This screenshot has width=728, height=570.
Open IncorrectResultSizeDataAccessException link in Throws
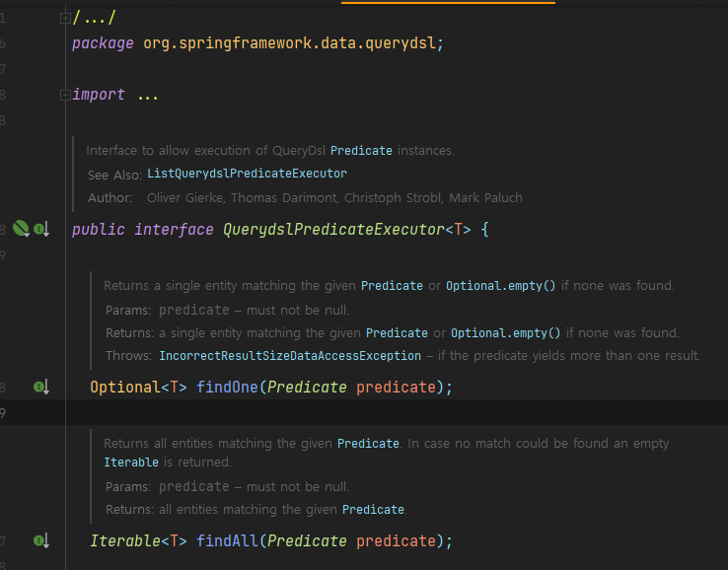pos(290,356)
